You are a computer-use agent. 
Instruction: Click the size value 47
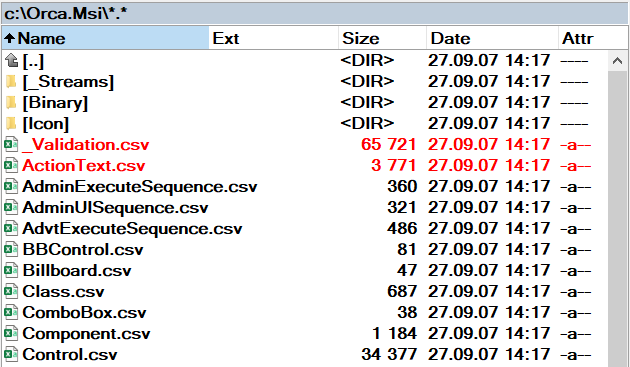[x=407, y=270]
